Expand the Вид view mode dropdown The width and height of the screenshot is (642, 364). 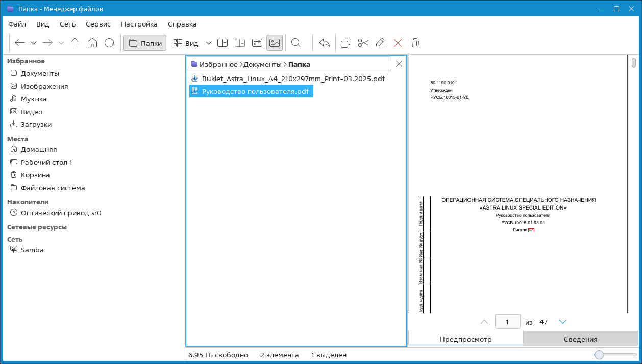click(208, 43)
